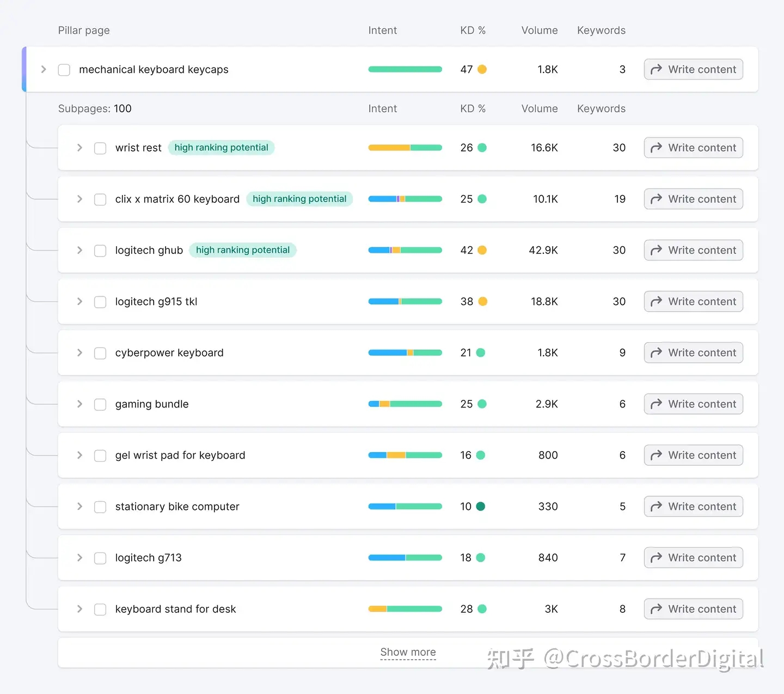Viewport: 784px width, 694px height.
Task: Sort by the Volume column header at top
Action: click(539, 31)
